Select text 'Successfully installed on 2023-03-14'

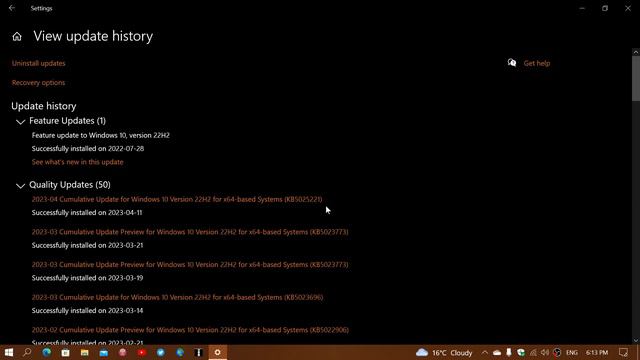click(87, 311)
